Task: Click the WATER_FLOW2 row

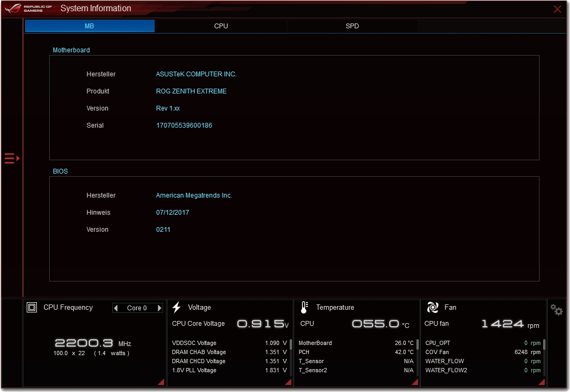Action: coord(483,370)
